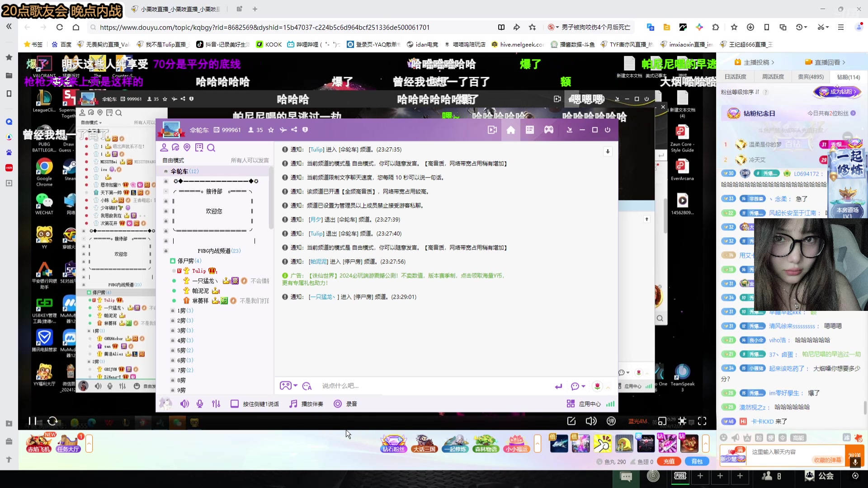Screen dimensions: 868x488
Task: Toggle the 滤 filter button in chat toolbar
Action: (846, 438)
